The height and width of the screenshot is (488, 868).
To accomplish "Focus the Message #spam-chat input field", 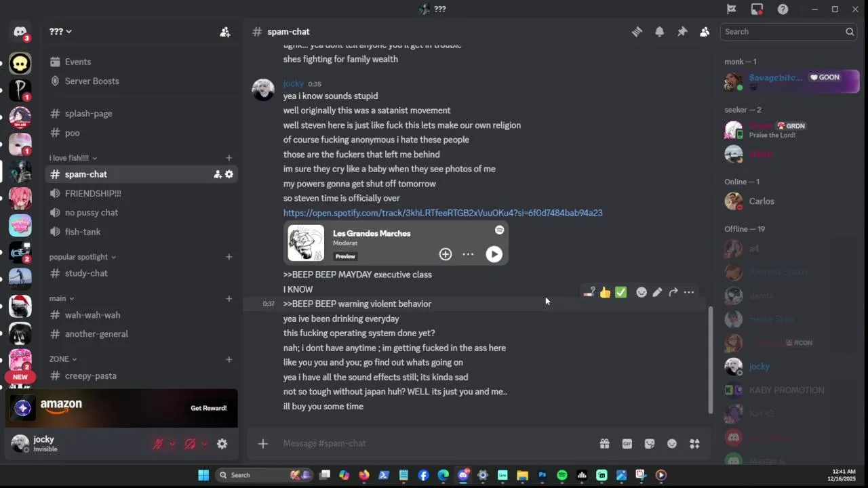I will click(434, 443).
